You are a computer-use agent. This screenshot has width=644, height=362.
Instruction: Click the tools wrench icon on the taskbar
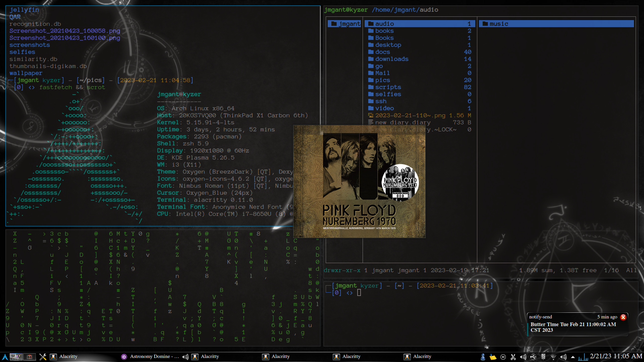43,357
